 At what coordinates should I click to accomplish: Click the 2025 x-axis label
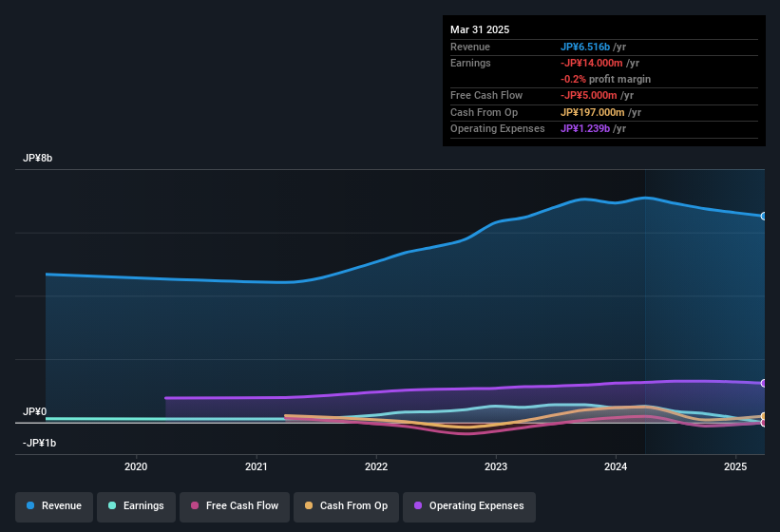click(735, 466)
